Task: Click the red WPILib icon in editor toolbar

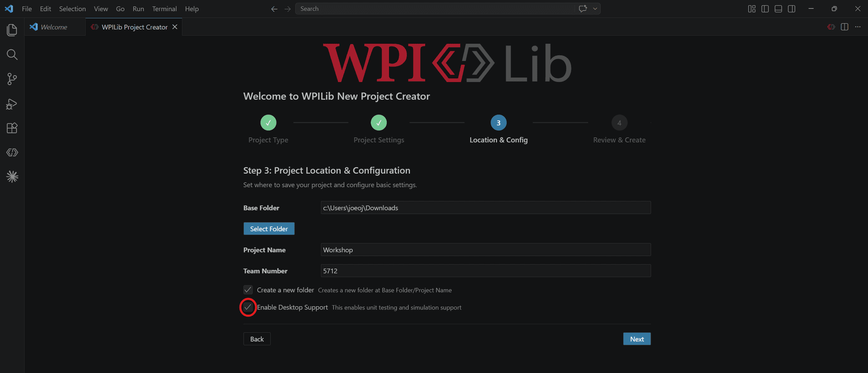Action: [831, 27]
